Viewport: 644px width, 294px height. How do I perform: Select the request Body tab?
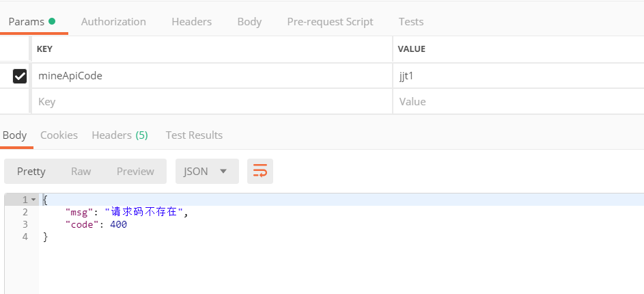tap(249, 22)
